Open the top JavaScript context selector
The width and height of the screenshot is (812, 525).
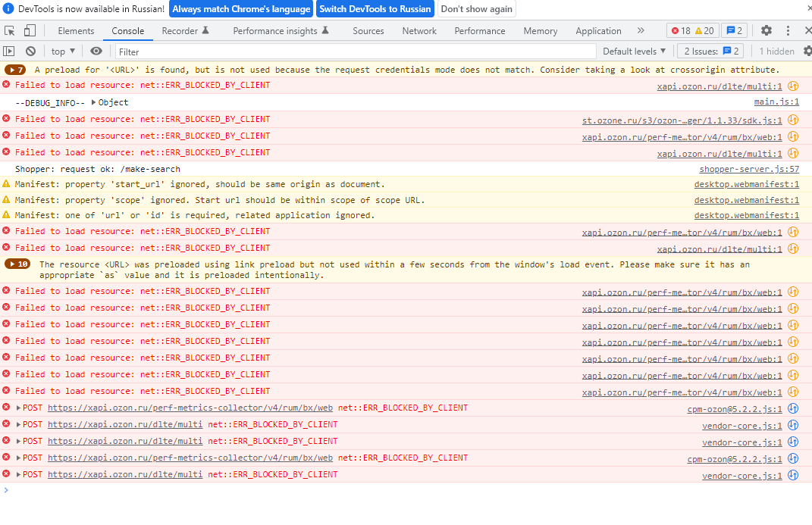(x=63, y=52)
